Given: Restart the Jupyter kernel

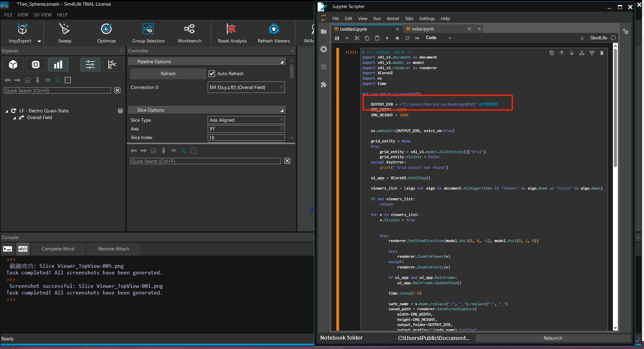Looking at the screenshot, I should [407, 38].
